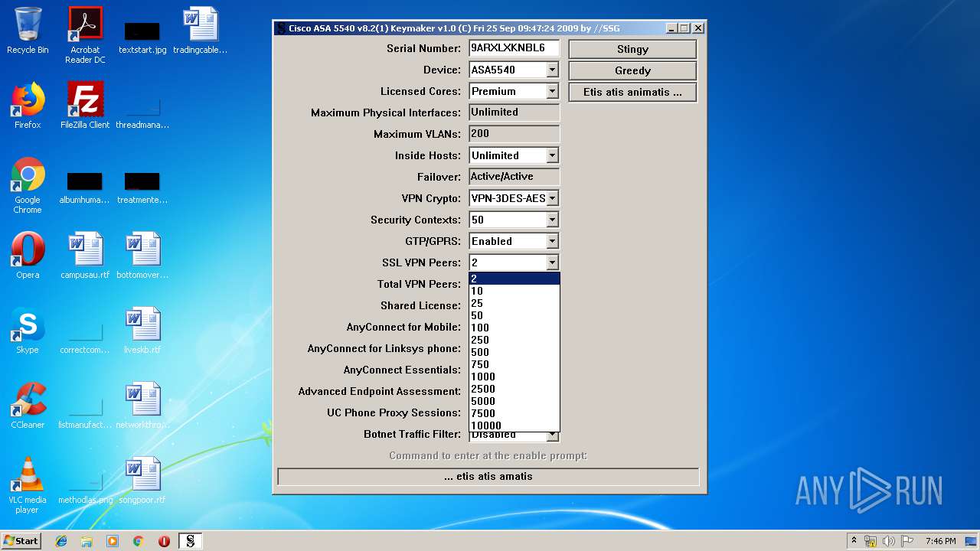This screenshot has width=980, height=551.
Task: Expand the Device dropdown
Action: coord(552,70)
